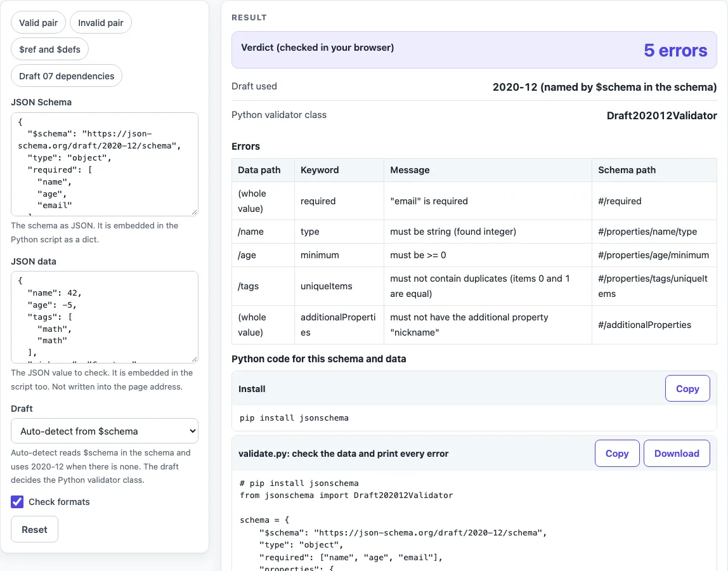Click the 'Verdict (checked in your browser)' label
Viewport: 728px width, 571px height.
(x=317, y=48)
